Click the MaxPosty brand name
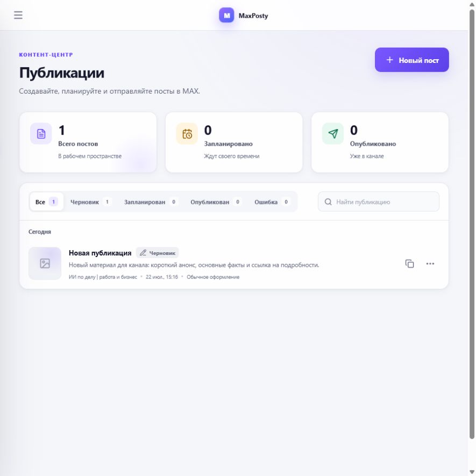The image size is (476, 476). click(x=253, y=16)
